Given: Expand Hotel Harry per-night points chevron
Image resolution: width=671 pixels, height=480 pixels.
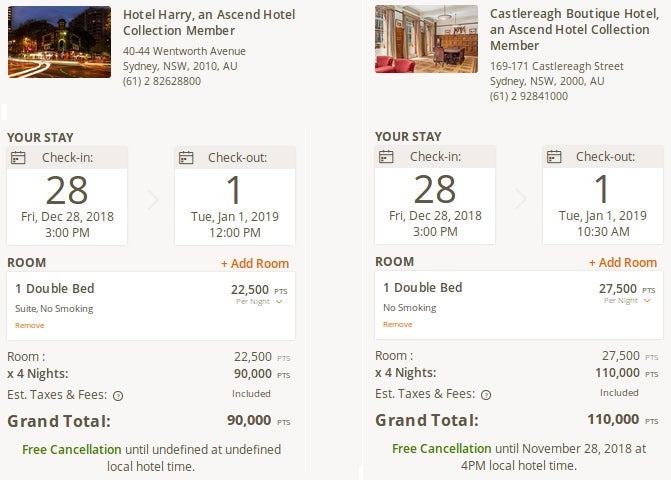Looking at the screenshot, I should [280, 301].
